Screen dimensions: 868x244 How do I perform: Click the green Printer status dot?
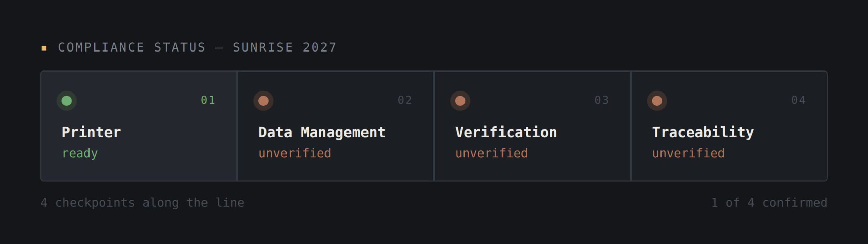66,101
